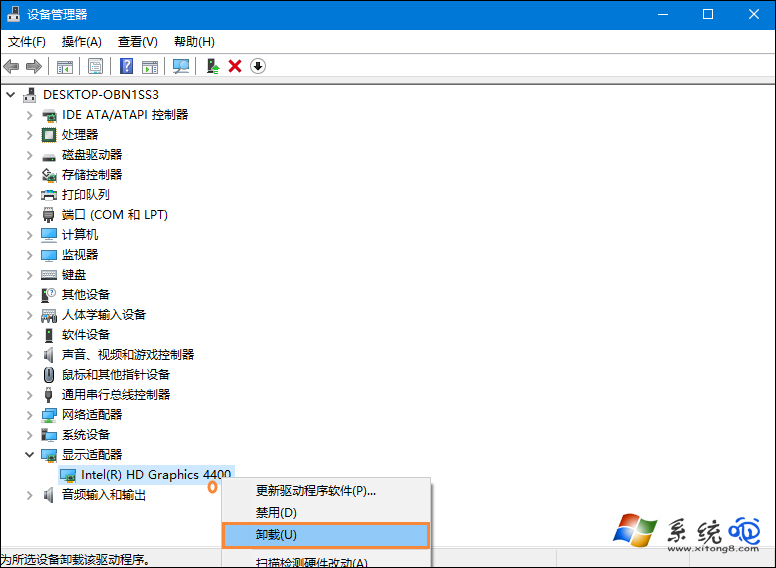Select the 存储控制器 tree item
This screenshot has width=776, height=568.
(x=92, y=175)
